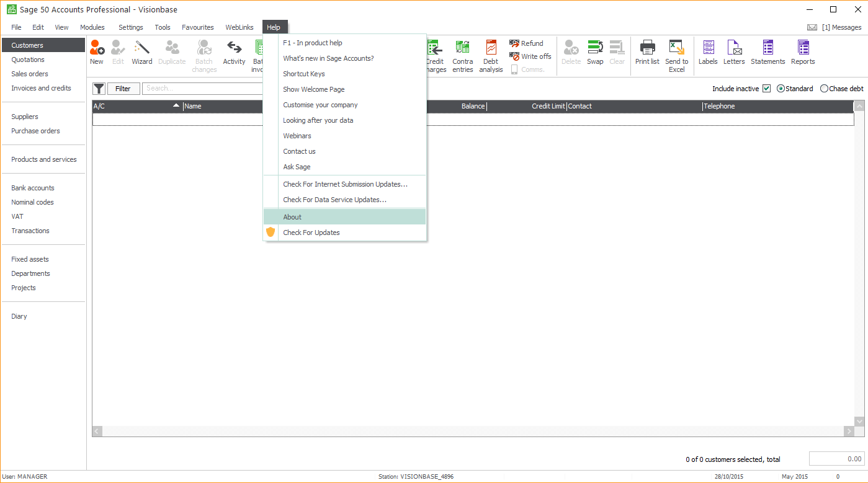
Task: Select Show Welcome Page entry
Action: click(x=345, y=89)
